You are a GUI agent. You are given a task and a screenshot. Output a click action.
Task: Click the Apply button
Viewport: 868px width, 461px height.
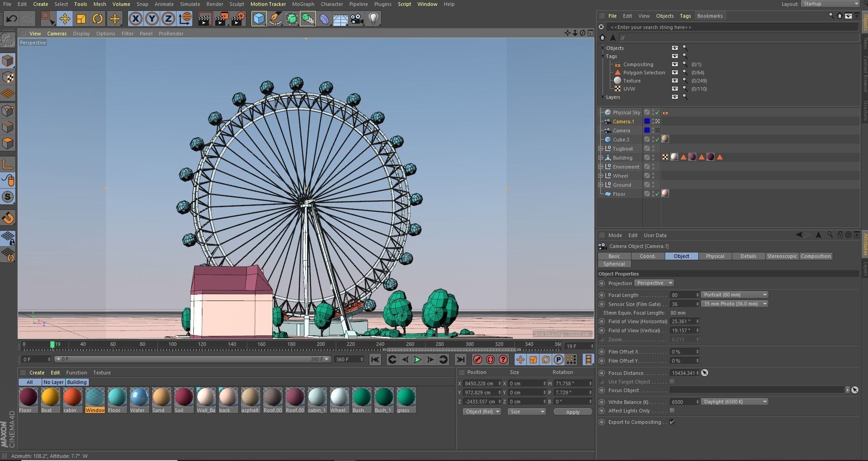(x=573, y=412)
